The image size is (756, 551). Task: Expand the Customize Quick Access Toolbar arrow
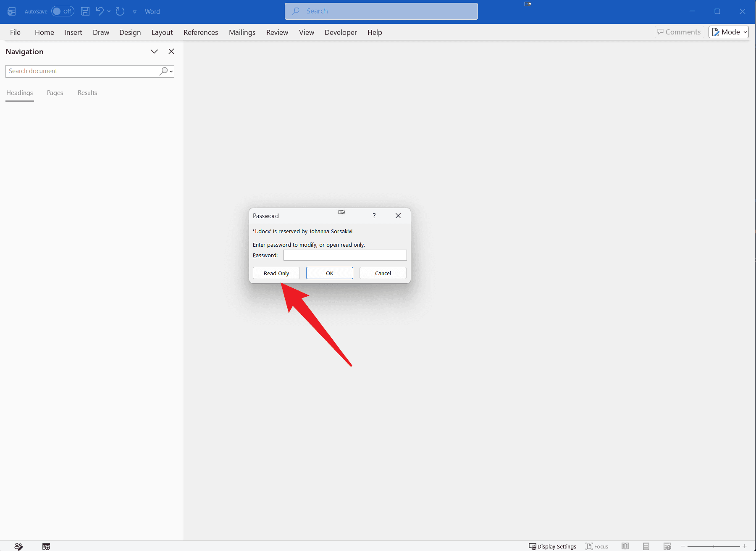coord(134,12)
